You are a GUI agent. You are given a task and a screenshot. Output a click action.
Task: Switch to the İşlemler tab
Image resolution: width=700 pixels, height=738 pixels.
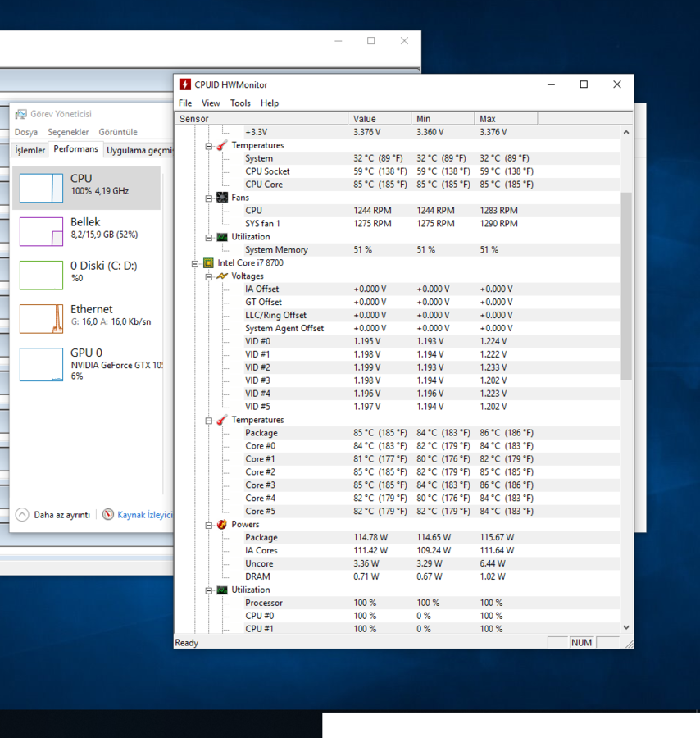pyautogui.click(x=30, y=150)
